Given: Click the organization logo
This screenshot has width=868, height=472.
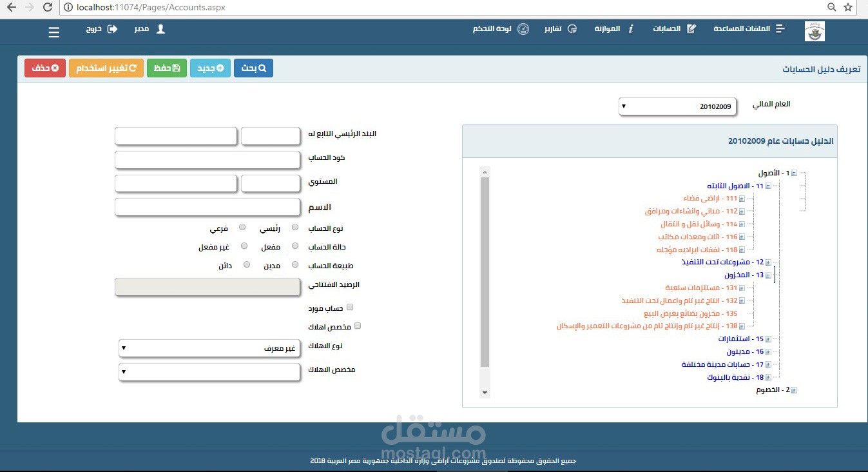Looking at the screenshot, I should (x=815, y=31).
